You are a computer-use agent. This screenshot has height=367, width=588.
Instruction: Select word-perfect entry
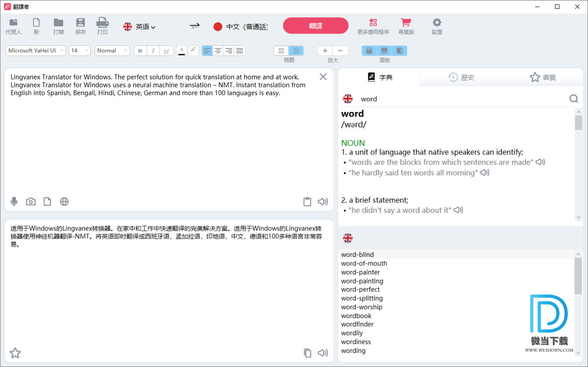[360, 289]
